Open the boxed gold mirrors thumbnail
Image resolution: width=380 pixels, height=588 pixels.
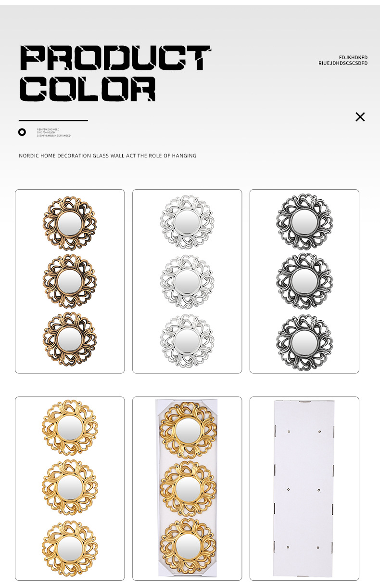[187, 488]
